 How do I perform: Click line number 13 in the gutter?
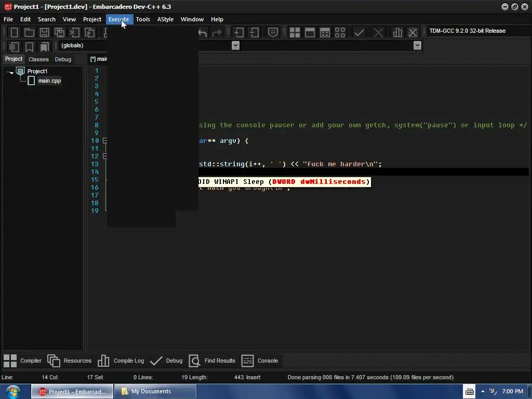[x=95, y=164]
